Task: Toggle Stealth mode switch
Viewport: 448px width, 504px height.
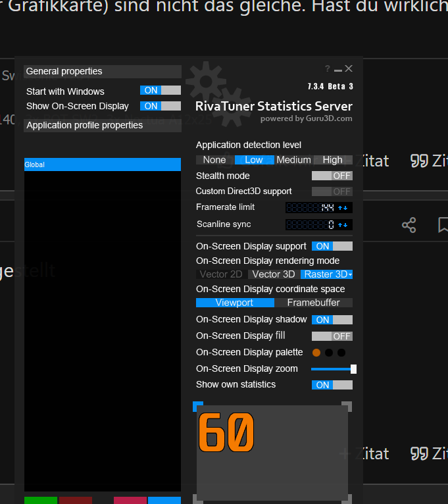Action: point(332,176)
